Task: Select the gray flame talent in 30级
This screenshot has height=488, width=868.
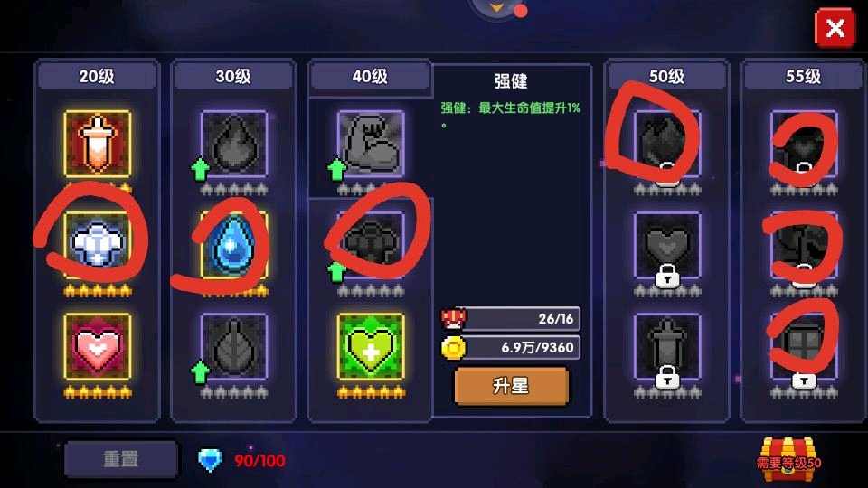Action: click(x=234, y=144)
